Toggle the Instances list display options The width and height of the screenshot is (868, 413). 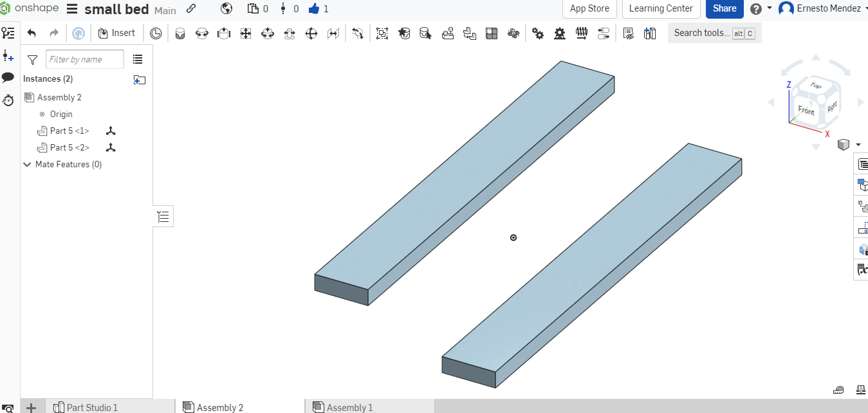pyautogui.click(x=138, y=59)
